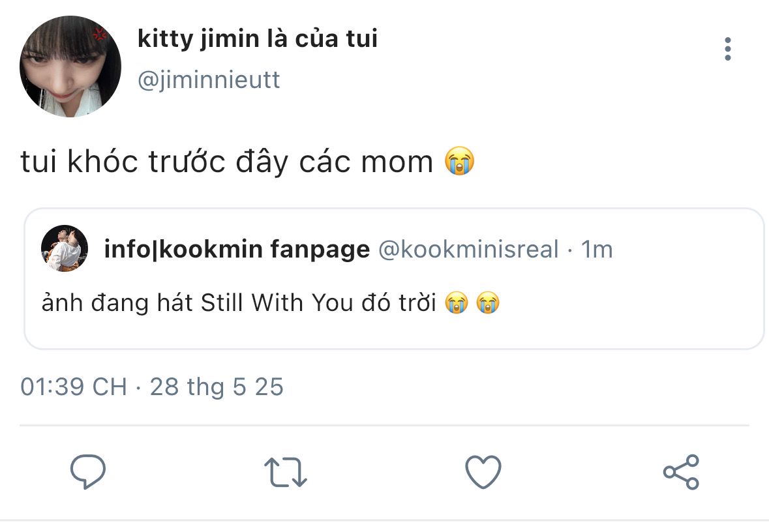Open the three-dot more options menu

(x=728, y=50)
